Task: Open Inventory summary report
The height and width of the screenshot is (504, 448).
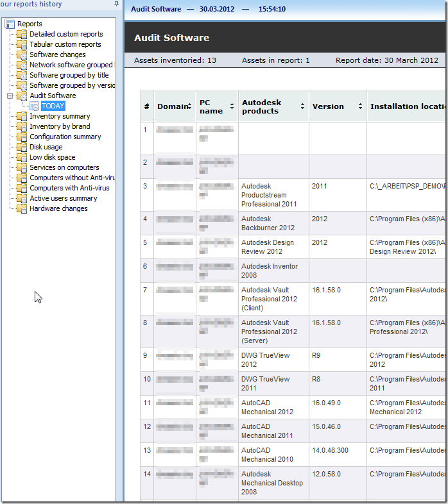Action: tap(60, 116)
